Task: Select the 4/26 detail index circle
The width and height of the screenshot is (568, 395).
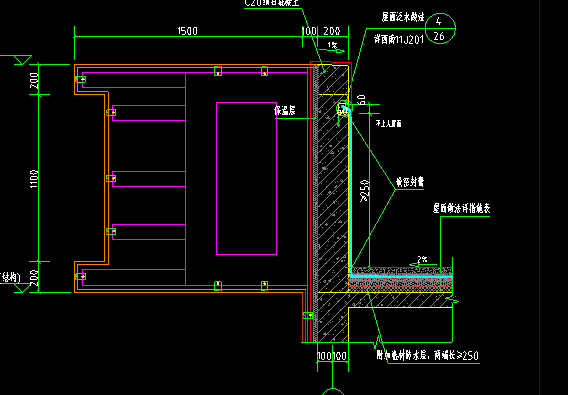Action: coord(440,28)
